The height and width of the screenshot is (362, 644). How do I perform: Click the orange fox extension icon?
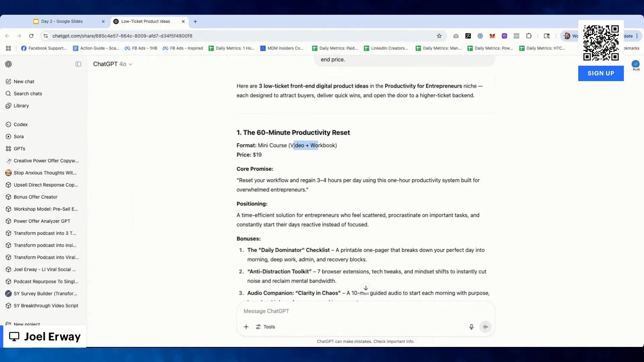coord(492,36)
